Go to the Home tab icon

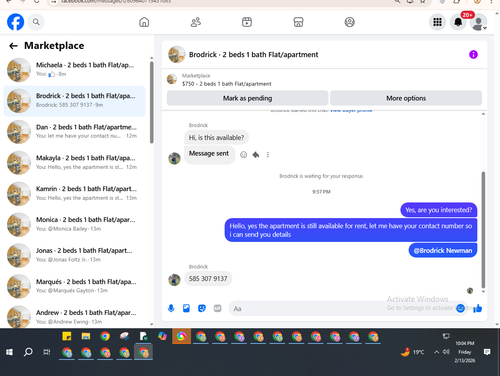[x=144, y=22]
